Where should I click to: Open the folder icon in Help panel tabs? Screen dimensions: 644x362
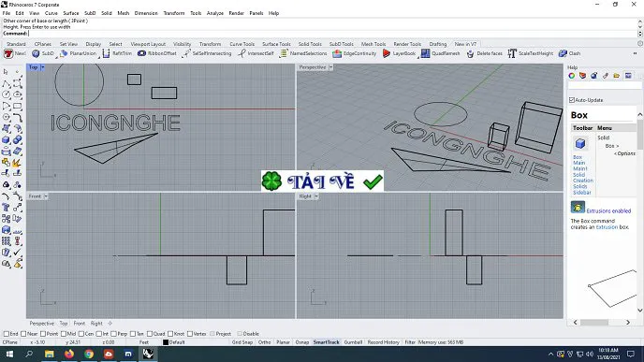(x=617, y=76)
